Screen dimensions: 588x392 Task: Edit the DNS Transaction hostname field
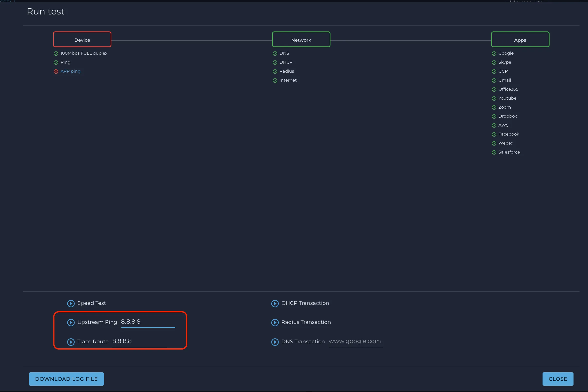pos(356,342)
